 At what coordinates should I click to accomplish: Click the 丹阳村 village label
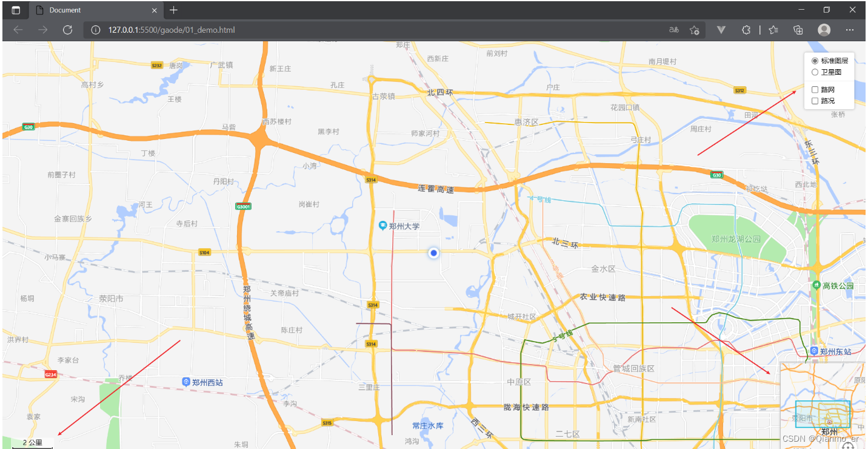click(223, 181)
